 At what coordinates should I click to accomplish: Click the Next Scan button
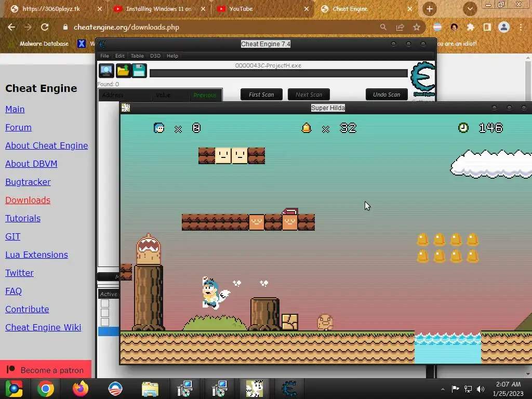[309, 95]
